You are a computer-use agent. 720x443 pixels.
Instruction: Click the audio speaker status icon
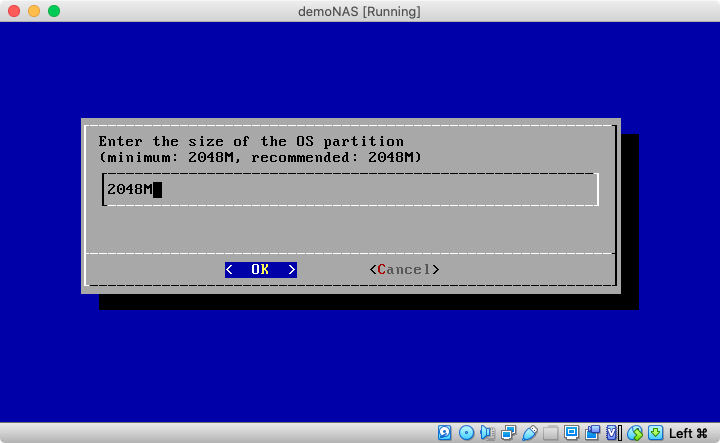(x=487, y=433)
